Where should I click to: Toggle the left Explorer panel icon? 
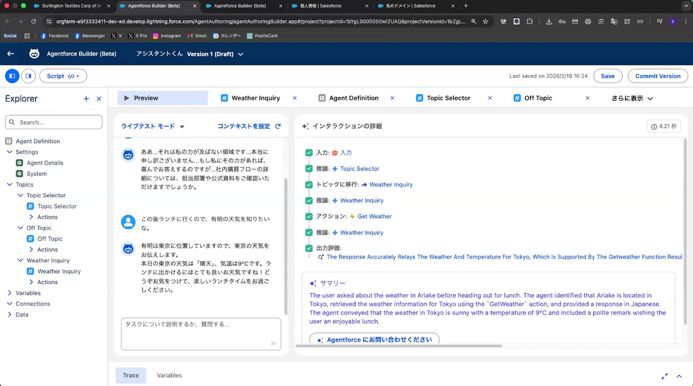[x=12, y=76]
